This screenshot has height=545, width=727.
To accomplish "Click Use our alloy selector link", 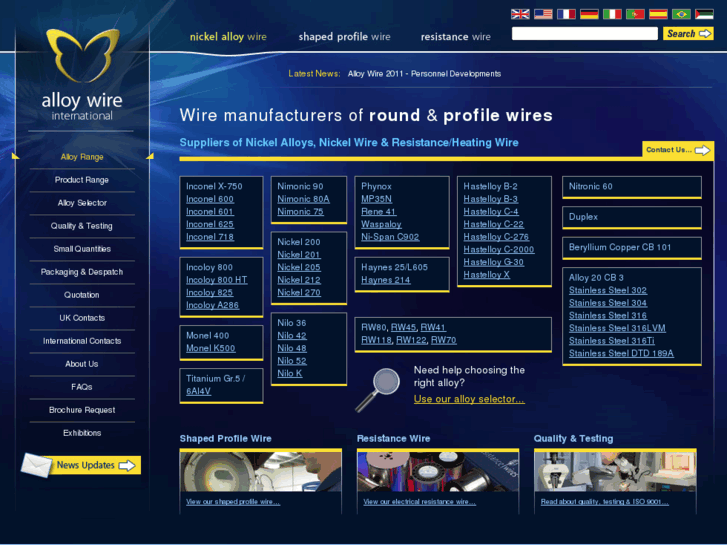I will tap(469, 399).
